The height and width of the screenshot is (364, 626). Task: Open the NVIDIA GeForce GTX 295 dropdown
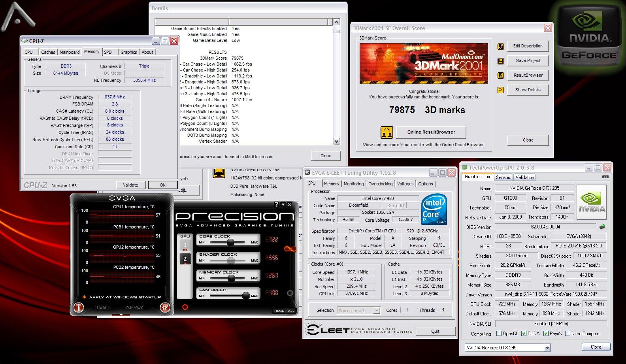tap(547, 348)
